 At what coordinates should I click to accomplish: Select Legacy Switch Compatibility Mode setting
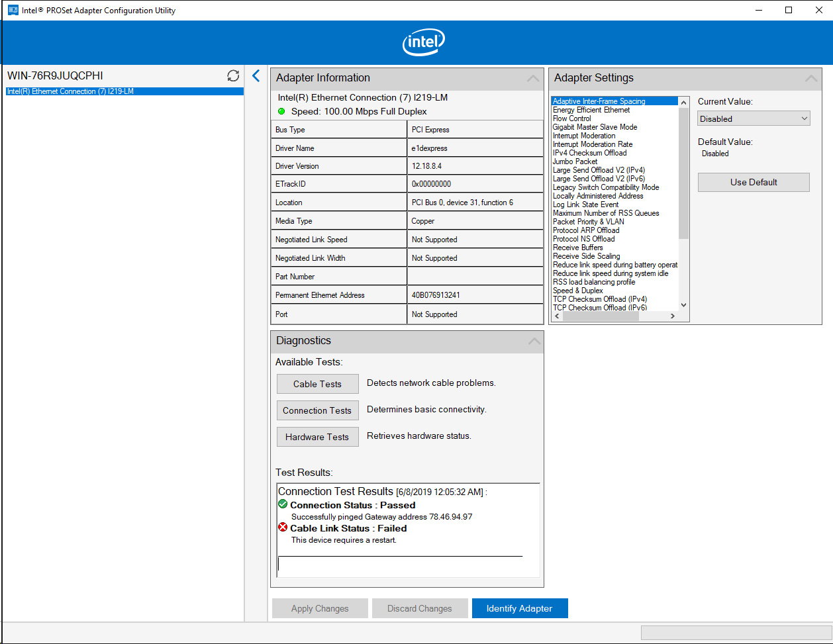[x=614, y=187]
